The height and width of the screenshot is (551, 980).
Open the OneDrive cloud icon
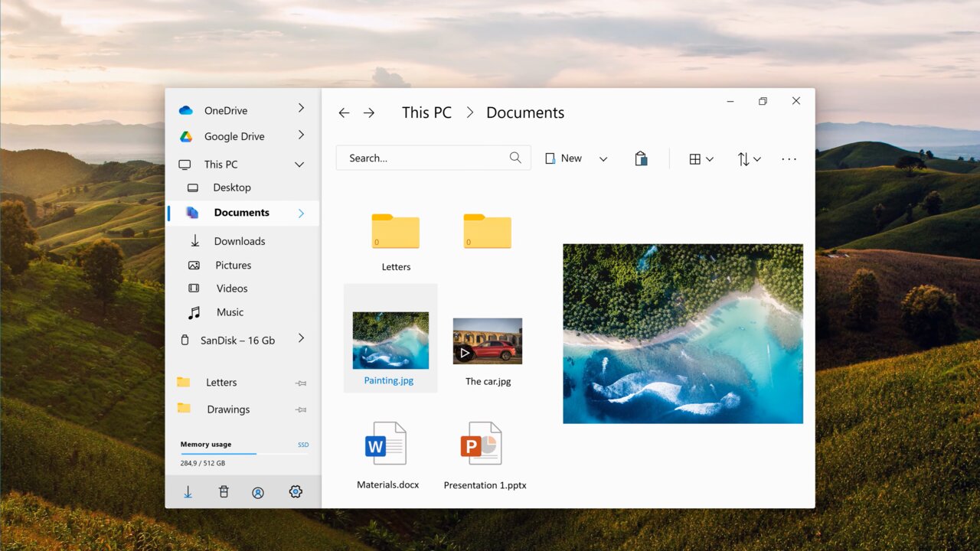pos(186,110)
